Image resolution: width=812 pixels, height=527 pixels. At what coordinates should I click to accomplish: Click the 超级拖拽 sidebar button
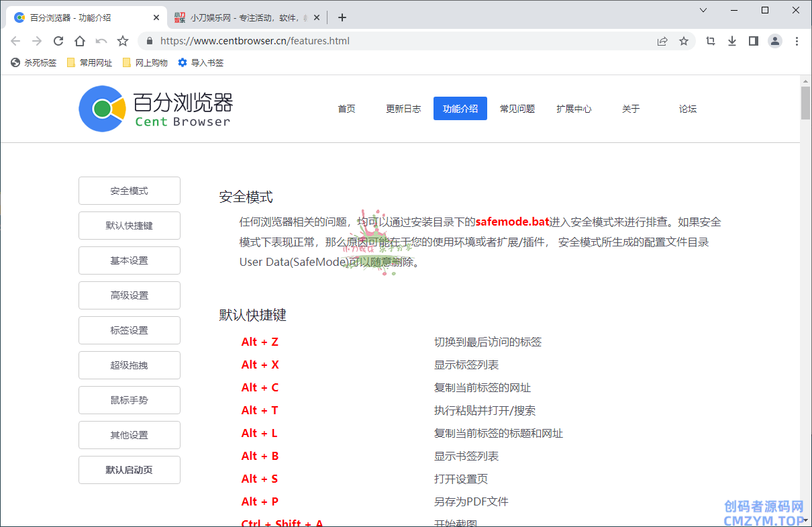(130, 365)
